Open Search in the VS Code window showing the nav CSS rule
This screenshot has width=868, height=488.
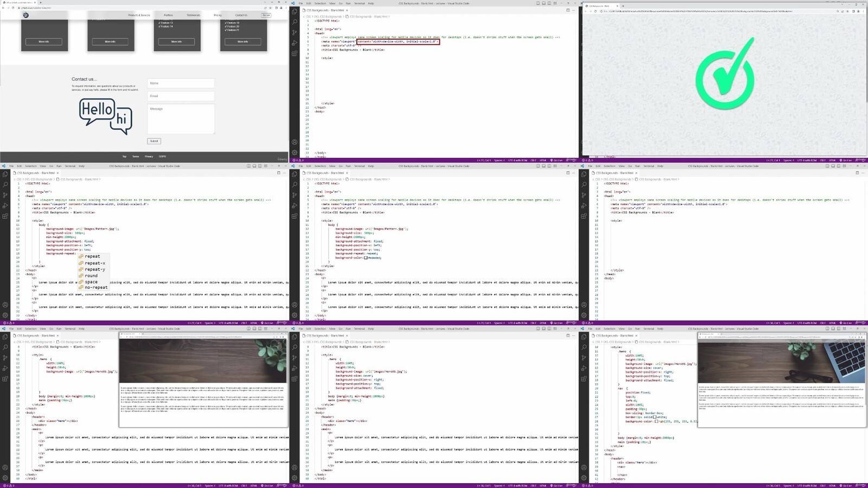pos(584,347)
